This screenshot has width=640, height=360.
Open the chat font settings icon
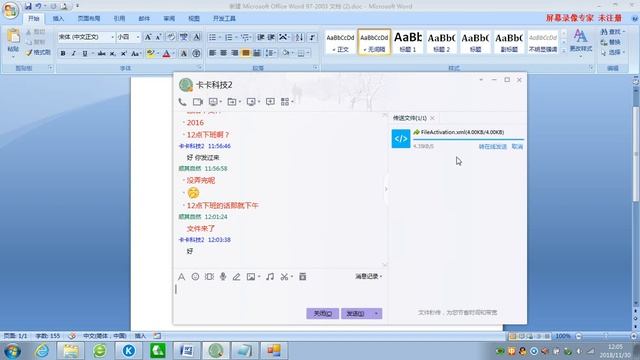(x=181, y=277)
